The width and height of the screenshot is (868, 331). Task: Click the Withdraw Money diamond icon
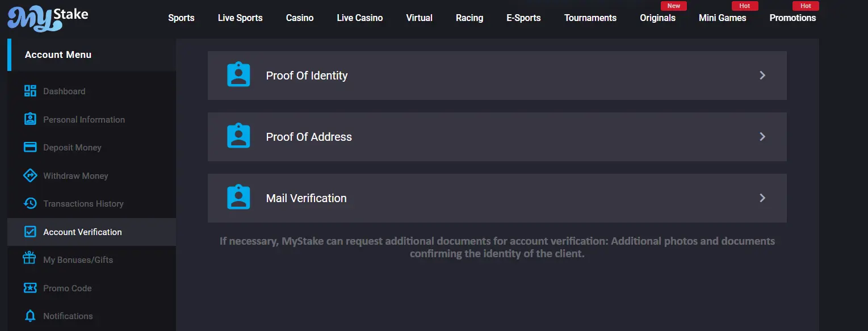pos(30,175)
